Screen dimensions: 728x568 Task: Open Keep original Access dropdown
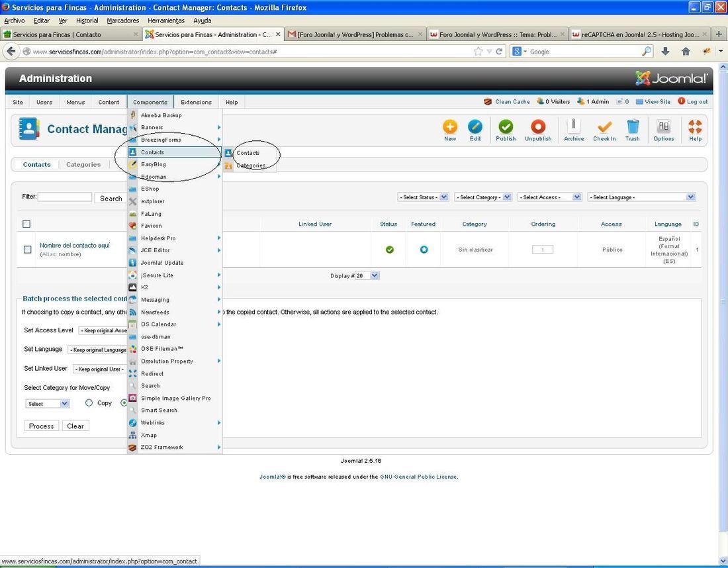(x=103, y=330)
